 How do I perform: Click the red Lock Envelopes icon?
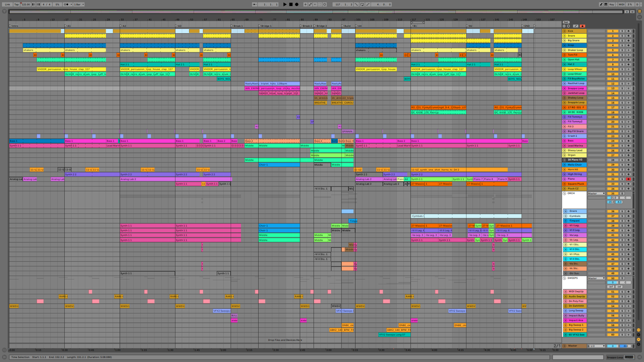[x=582, y=26]
